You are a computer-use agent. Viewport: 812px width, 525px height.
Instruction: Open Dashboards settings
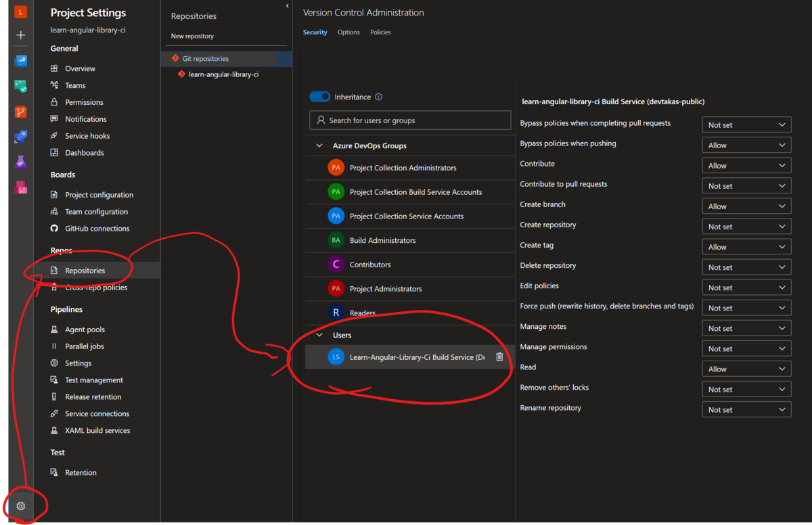(x=84, y=153)
